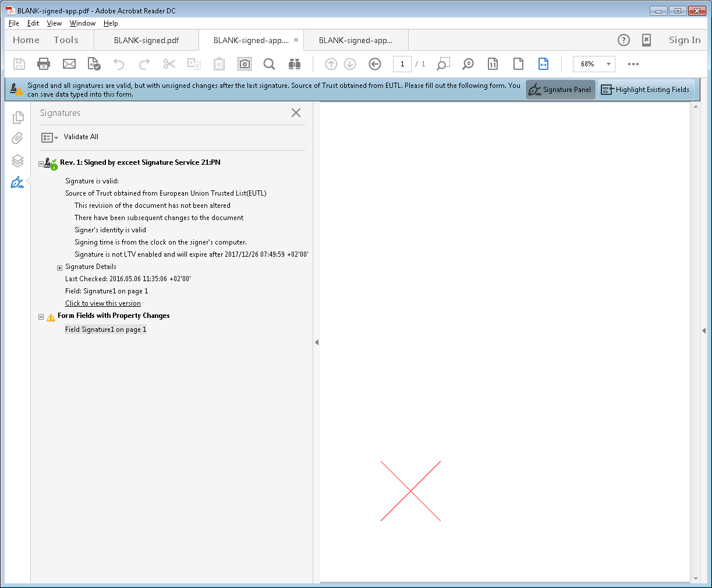
Task: Select the marquee zoom tool
Action: point(442,63)
